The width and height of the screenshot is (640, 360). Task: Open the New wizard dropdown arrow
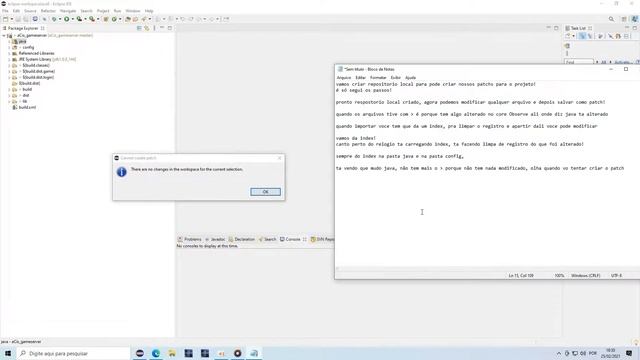pyautogui.click(x=11, y=19)
